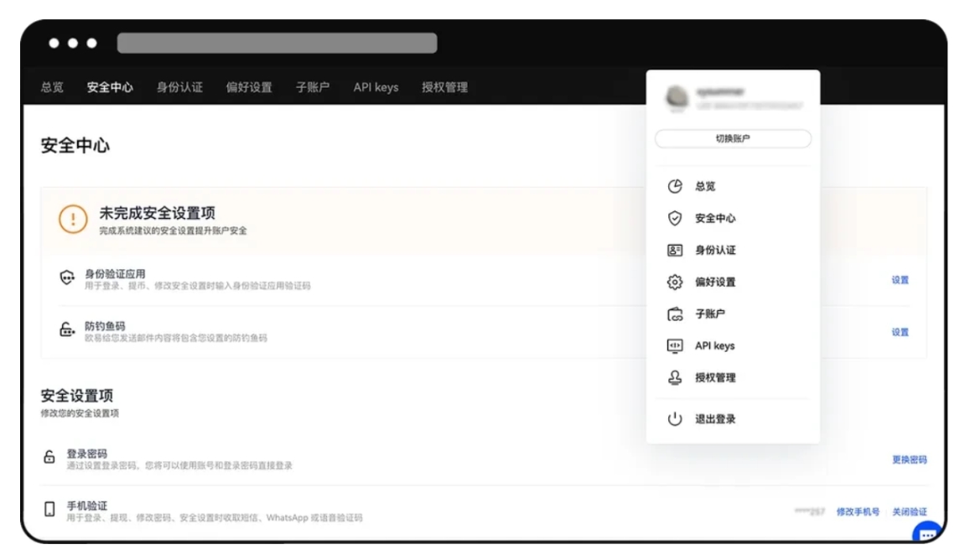
Task: Click the shield 安全中心 icon in dropdown
Action: coord(675,218)
